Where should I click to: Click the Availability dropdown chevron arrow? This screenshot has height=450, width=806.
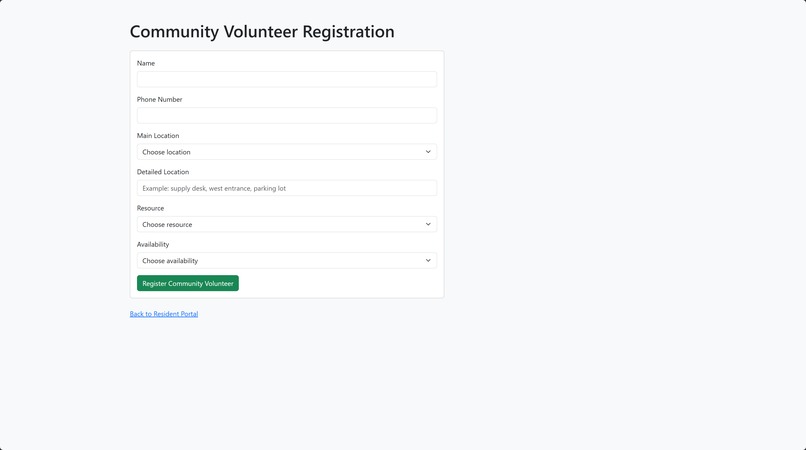click(x=428, y=261)
